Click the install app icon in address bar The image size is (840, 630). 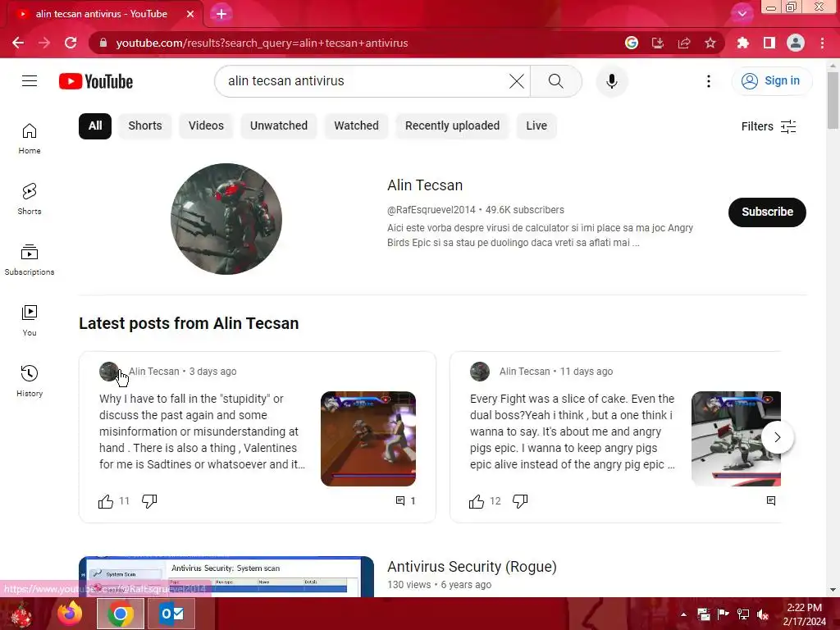coord(658,43)
